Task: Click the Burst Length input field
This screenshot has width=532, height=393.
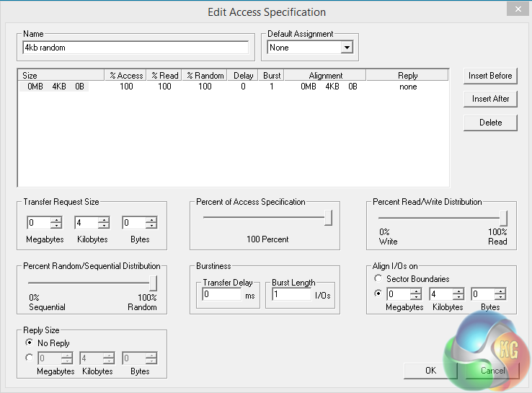Action: 289,295
